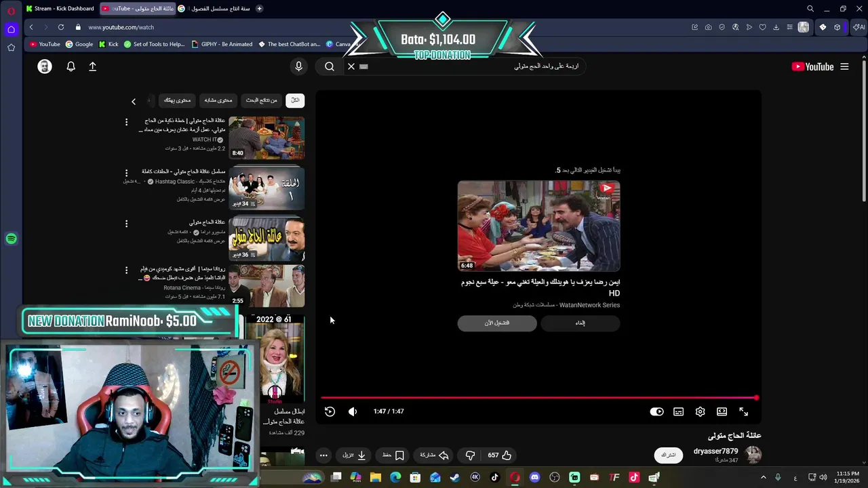The image size is (868, 488).
Task: Mute the video volume speaker icon
Action: point(353,411)
